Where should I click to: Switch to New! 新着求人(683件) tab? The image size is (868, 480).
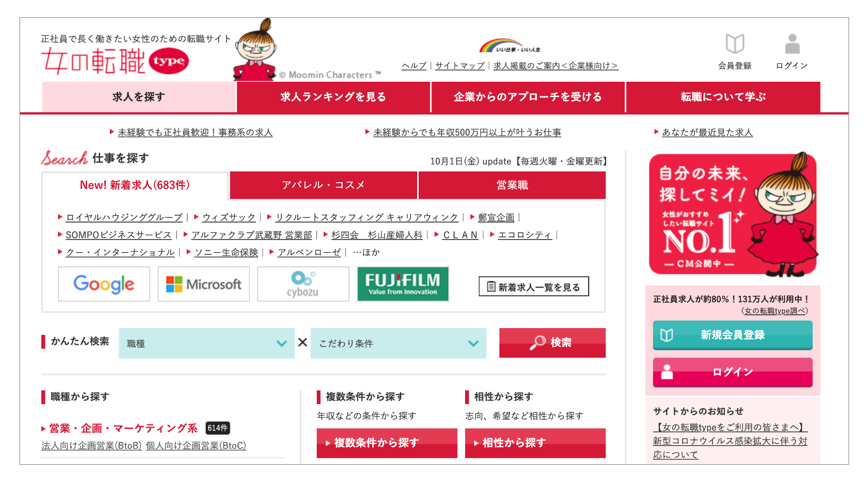coord(135,185)
